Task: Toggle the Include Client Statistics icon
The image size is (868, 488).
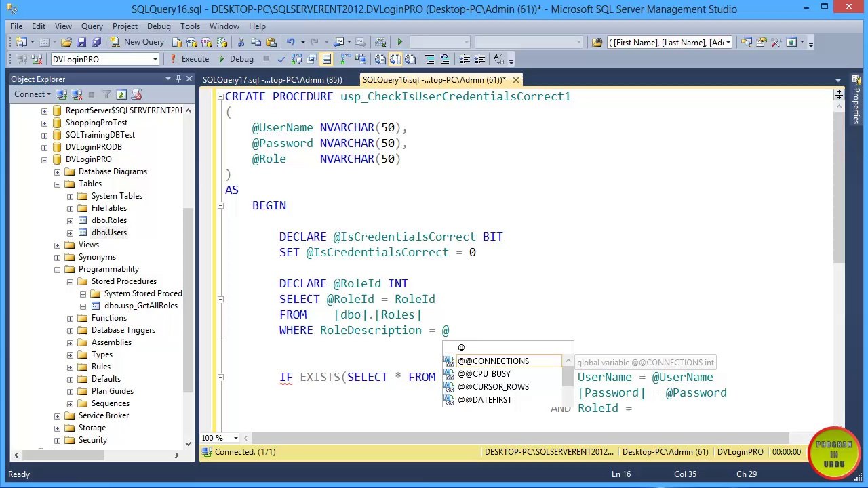Action: (x=360, y=59)
